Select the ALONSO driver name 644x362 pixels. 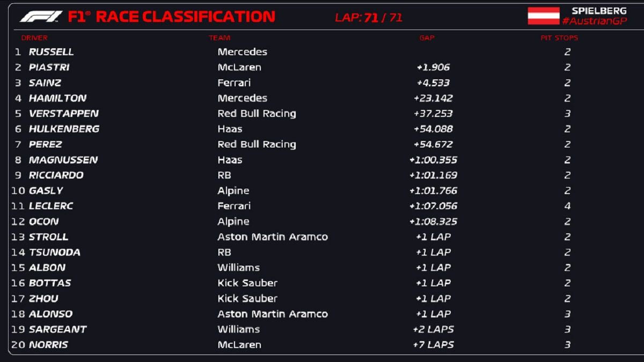[50, 314]
